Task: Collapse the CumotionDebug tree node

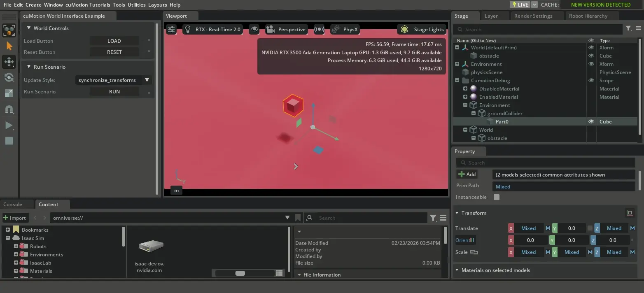Action: click(x=457, y=81)
